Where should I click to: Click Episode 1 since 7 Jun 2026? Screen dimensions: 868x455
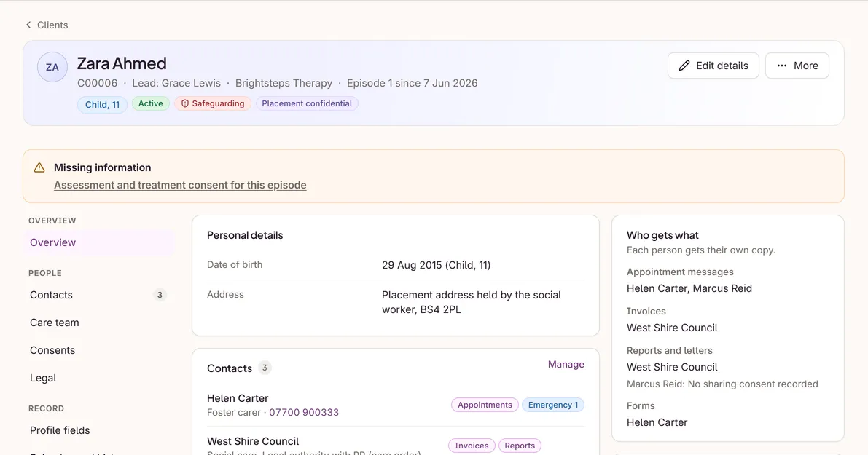click(x=413, y=83)
